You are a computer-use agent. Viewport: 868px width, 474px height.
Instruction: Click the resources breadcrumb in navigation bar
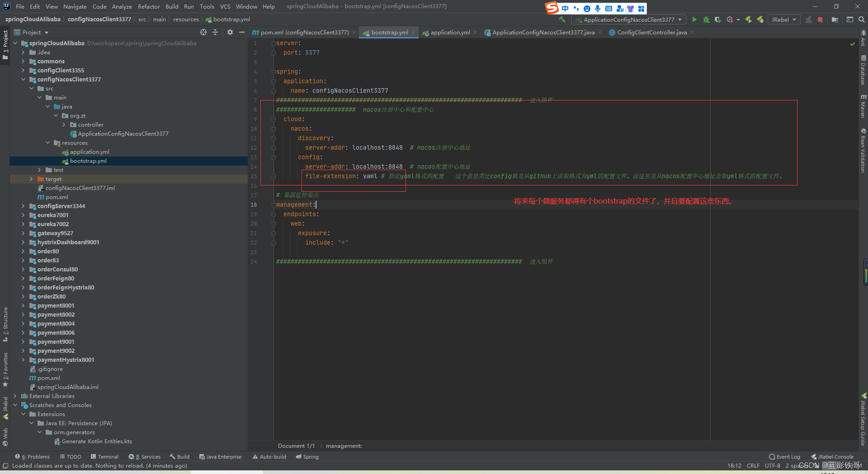coord(186,19)
